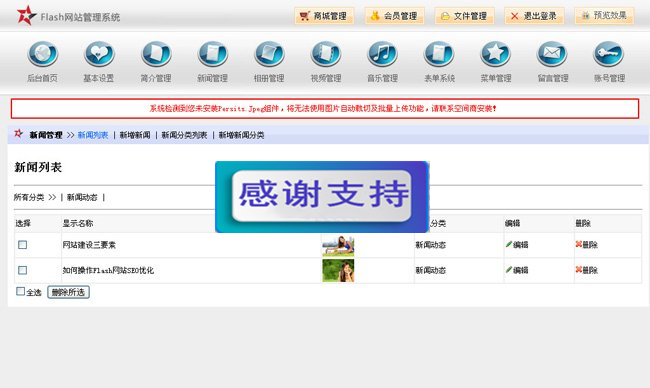Click 退出登录 logout button
Viewport: 650px width, 388px height.
point(534,16)
